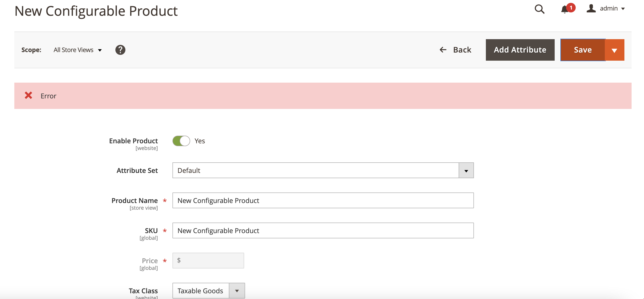
Task: Expand the Save button options arrow
Action: 615,50
